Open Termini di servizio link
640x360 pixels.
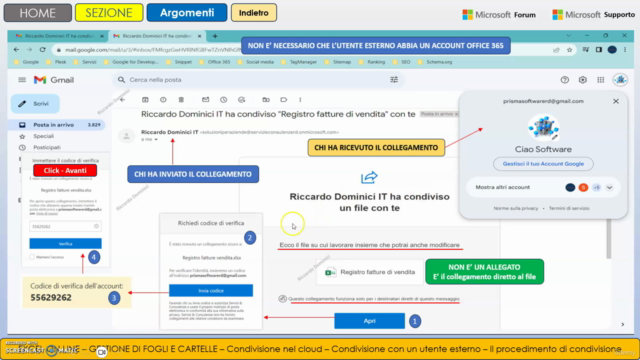coord(569,208)
